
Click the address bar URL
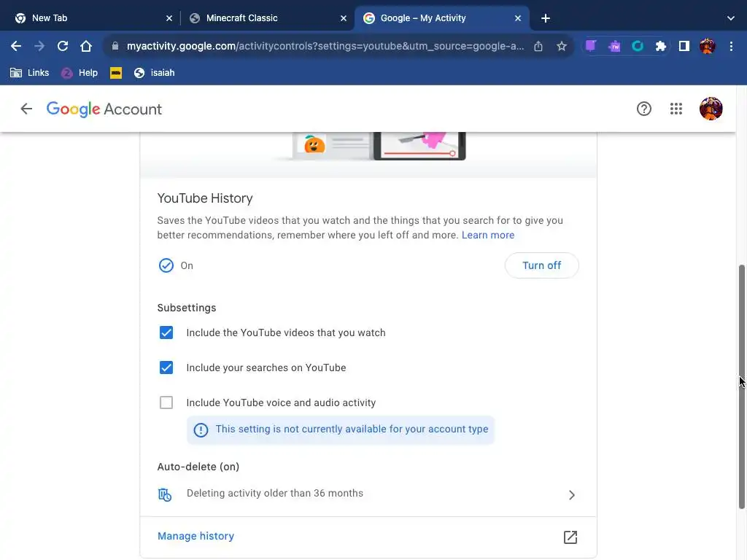pyautogui.click(x=325, y=46)
